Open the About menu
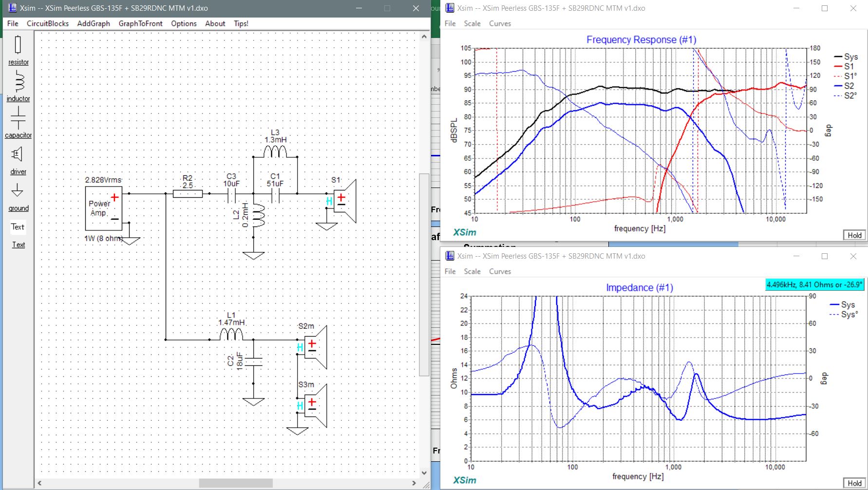 [x=215, y=23]
